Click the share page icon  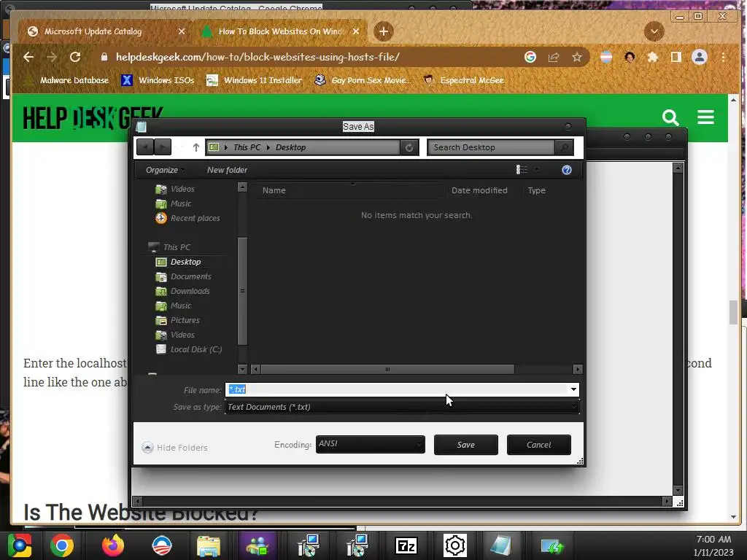[553, 58]
